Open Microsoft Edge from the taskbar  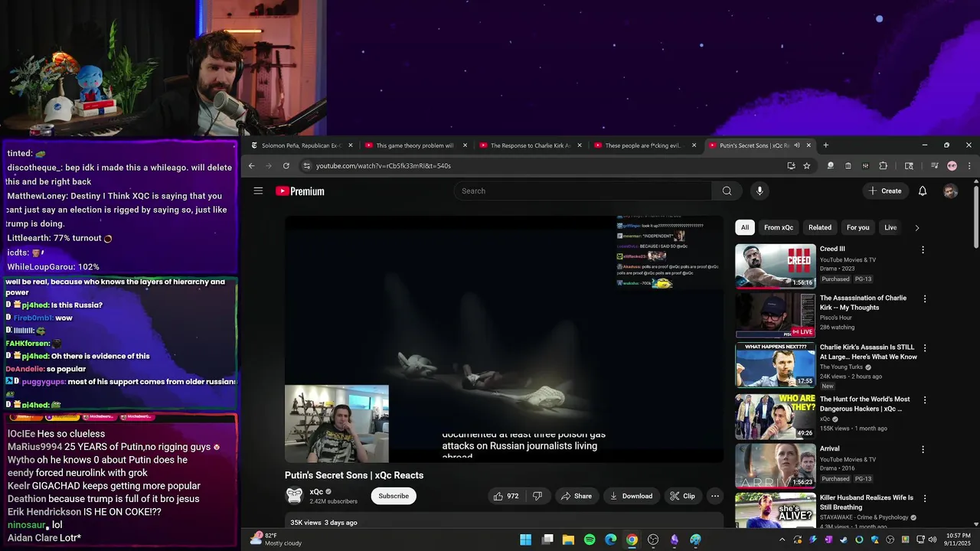[610, 540]
